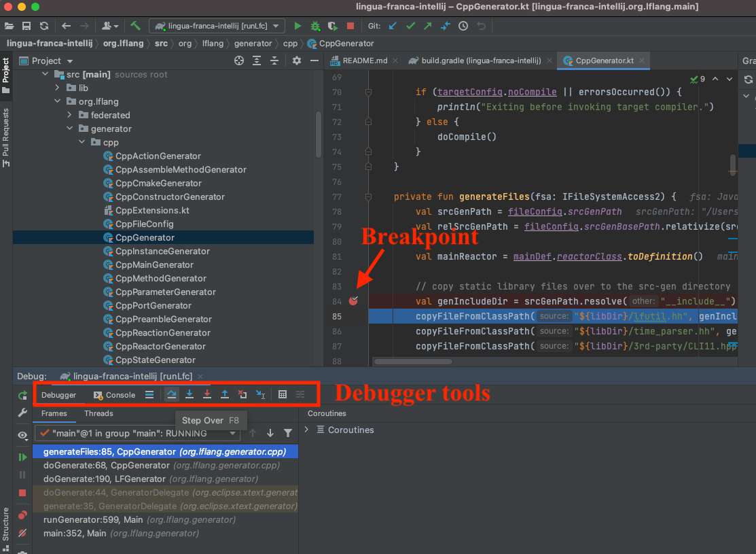Open the thread selector dropdown showing main RUNNING
Viewport: 756px width, 554px height.
click(x=137, y=433)
